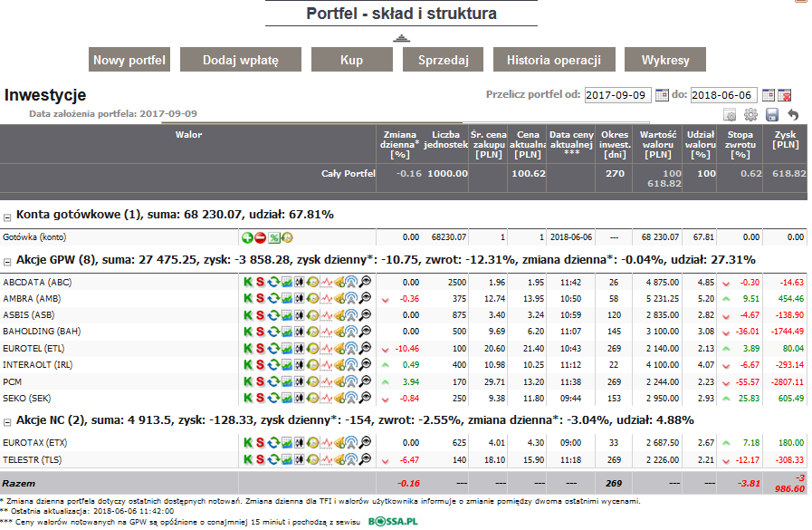Click the ABCDATA (ABC) row name
This screenshot has width=812, height=530.
pyautogui.click(x=37, y=283)
